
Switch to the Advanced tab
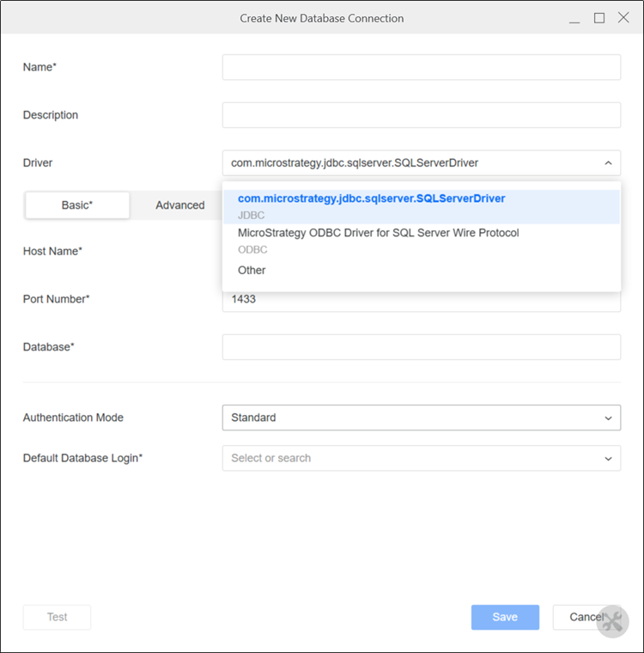coord(179,205)
